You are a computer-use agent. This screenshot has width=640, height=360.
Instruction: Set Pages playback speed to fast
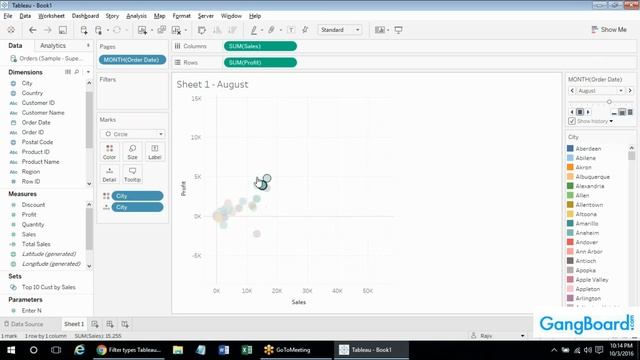630,112
